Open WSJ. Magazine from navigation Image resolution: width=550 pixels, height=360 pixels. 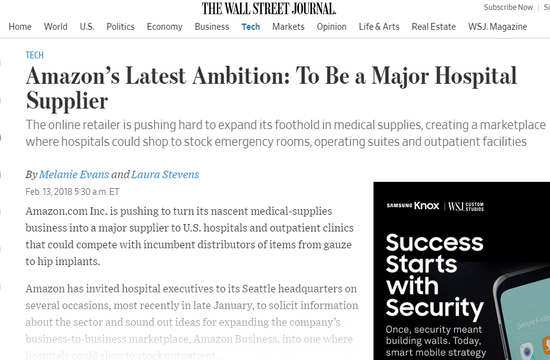(x=497, y=27)
